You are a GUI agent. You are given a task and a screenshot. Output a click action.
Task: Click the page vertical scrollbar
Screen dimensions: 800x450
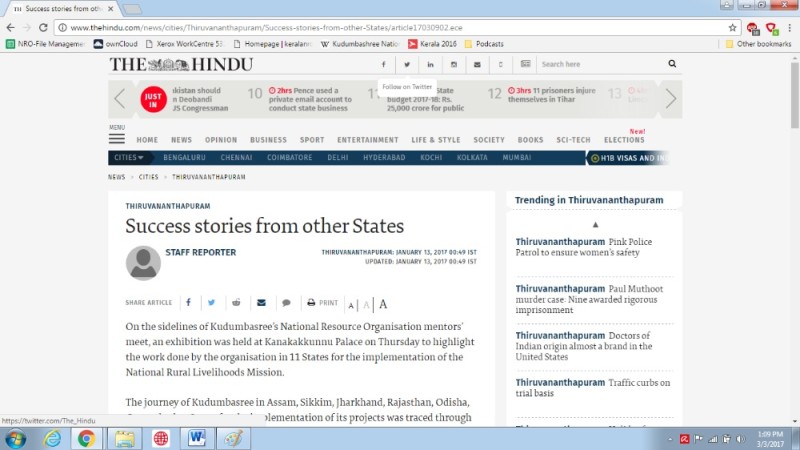794,94
